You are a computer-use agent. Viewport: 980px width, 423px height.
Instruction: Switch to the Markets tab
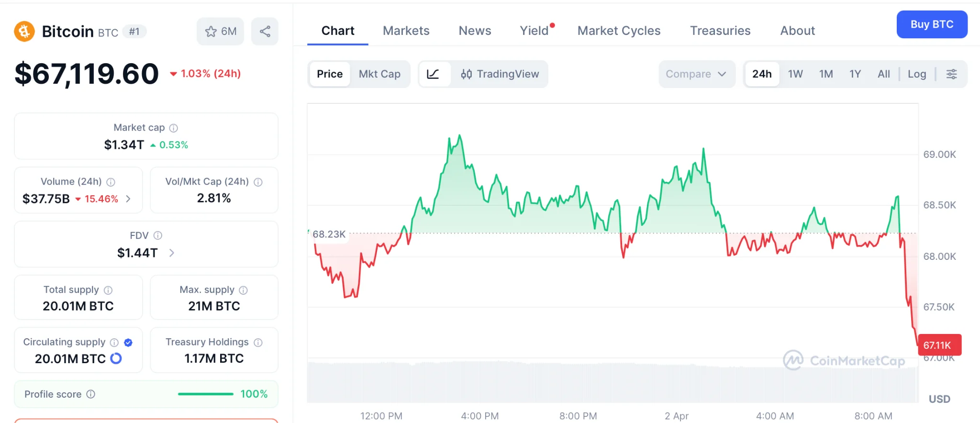(406, 30)
